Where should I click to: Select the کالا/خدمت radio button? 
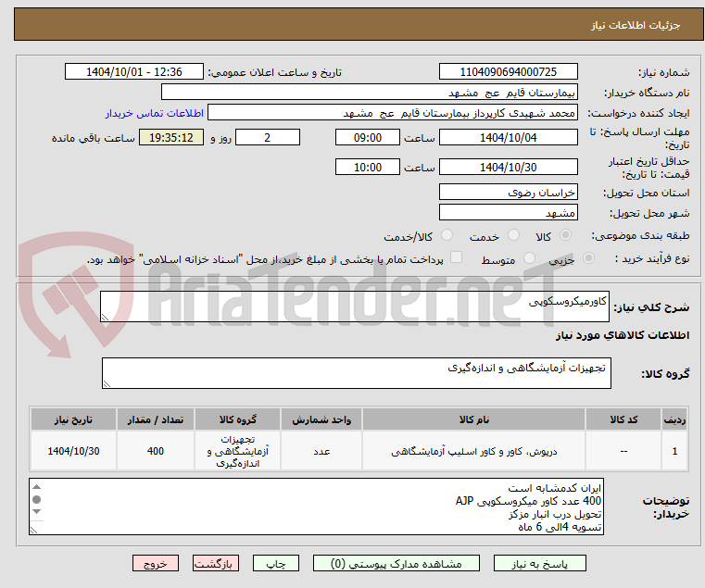(x=447, y=235)
